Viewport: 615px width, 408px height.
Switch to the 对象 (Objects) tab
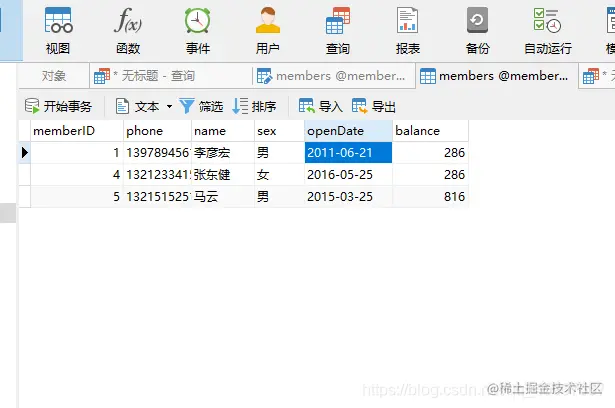click(x=54, y=76)
